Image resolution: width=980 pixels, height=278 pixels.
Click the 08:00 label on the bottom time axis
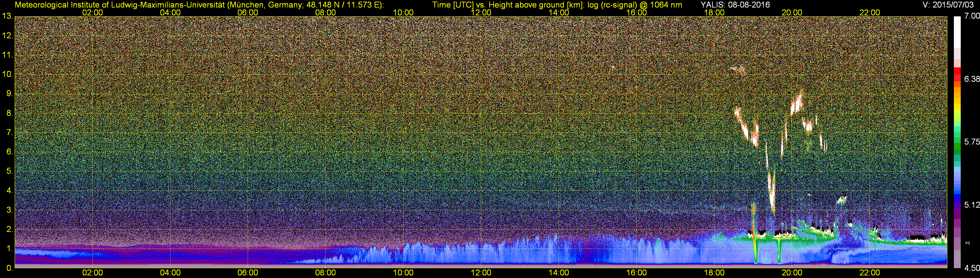point(326,273)
